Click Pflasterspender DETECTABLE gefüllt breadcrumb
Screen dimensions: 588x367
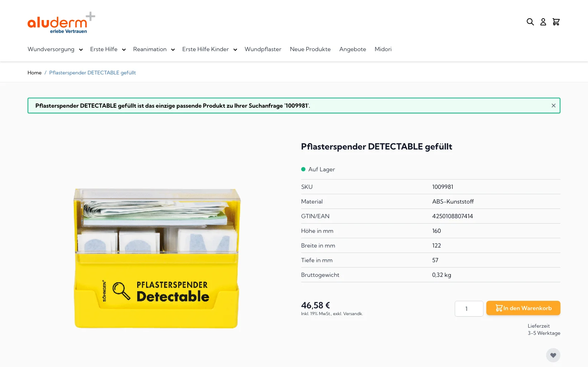[x=92, y=73]
